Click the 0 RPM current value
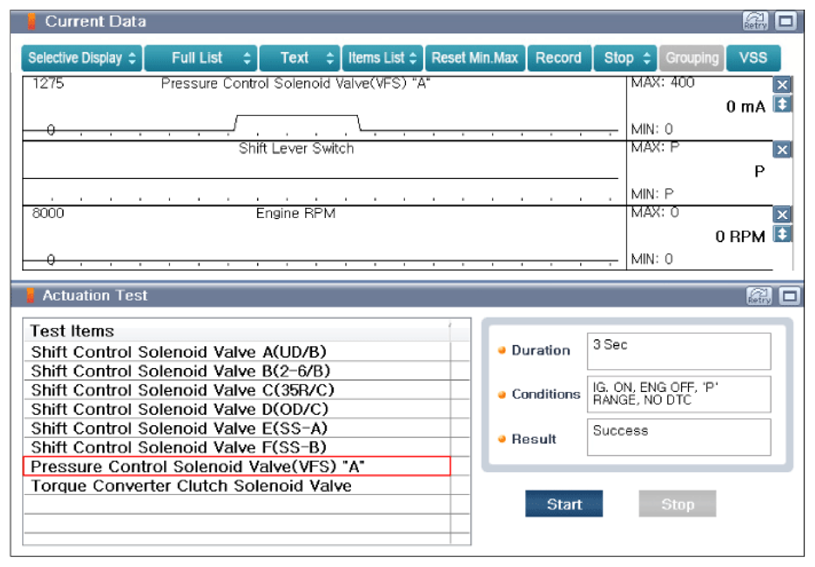This screenshot has width=815, height=567. (x=740, y=237)
